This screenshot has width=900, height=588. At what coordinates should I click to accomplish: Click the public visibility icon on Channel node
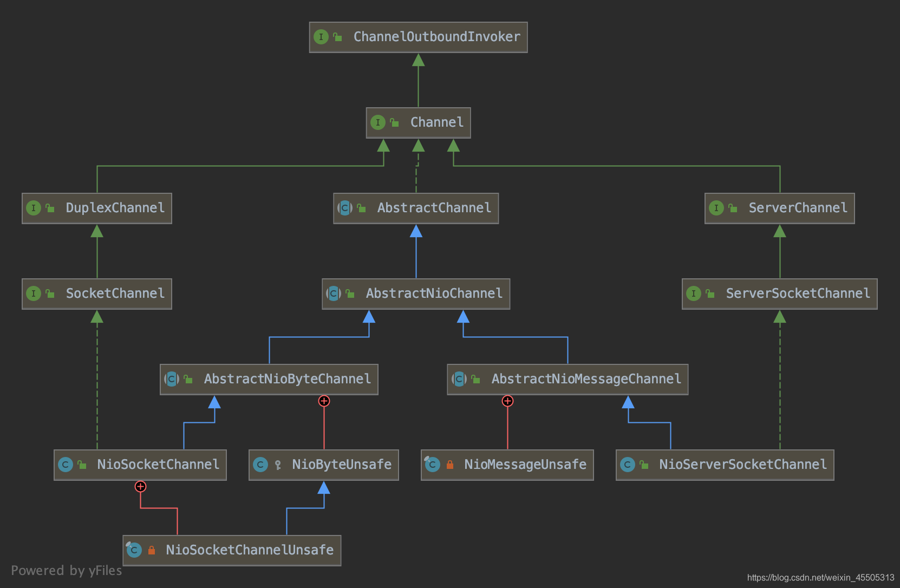(x=395, y=122)
